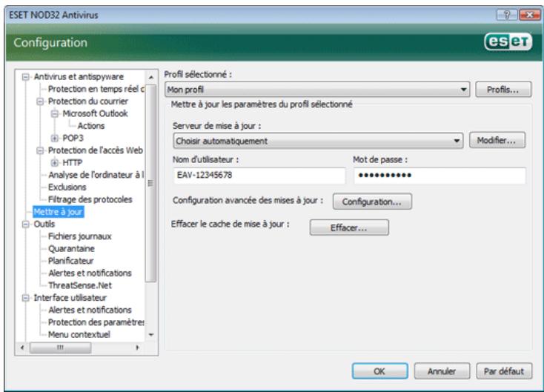544x392 pixels.
Task: Select Alertes et notifications under Interface utilisateur
Action: tap(90, 310)
